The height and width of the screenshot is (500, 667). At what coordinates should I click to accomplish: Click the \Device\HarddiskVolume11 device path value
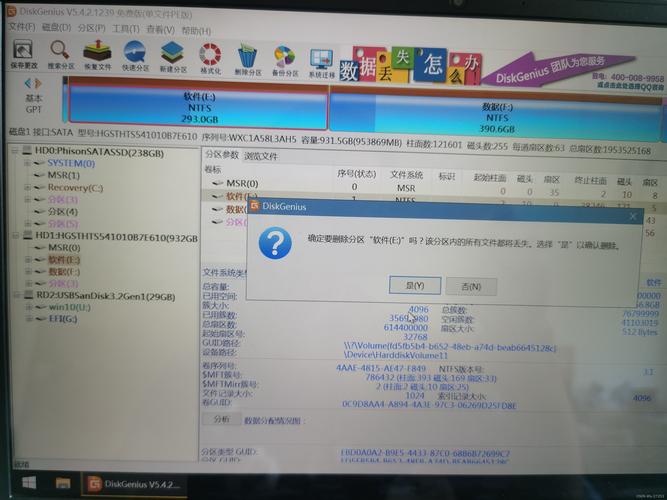coord(396,355)
